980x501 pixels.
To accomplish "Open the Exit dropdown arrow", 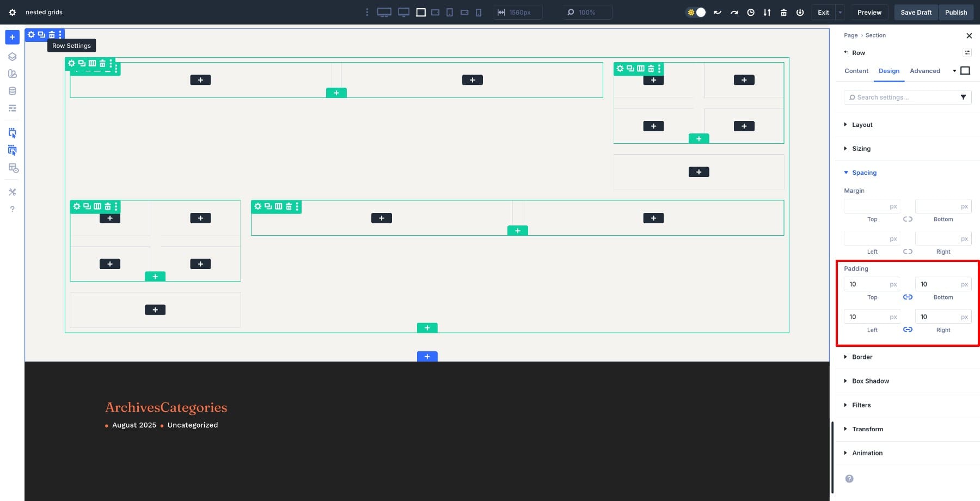I will (x=840, y=12).
